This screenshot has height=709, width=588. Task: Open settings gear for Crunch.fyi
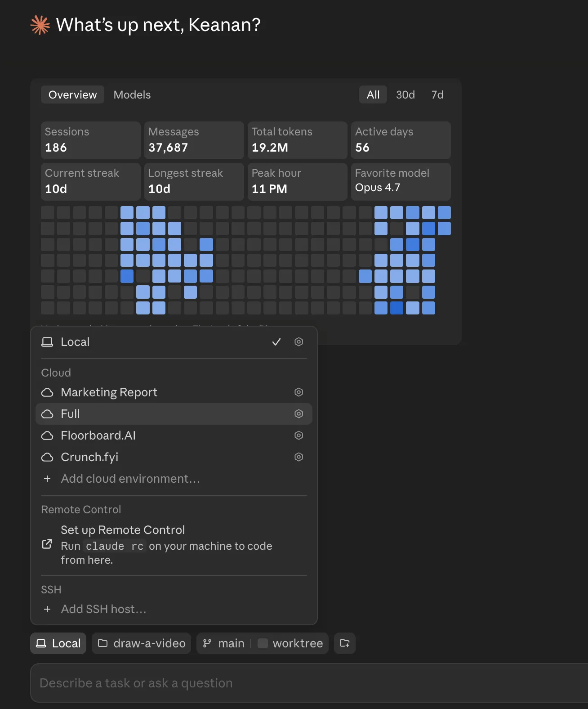pos(298,457)
